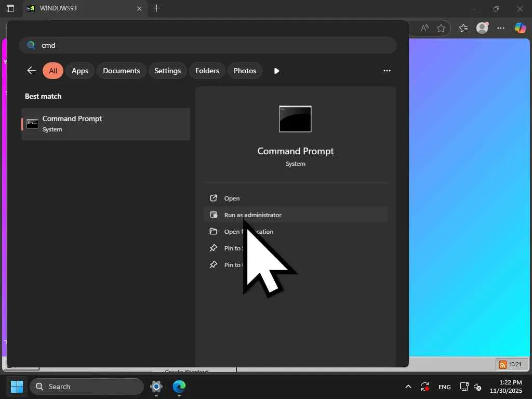This screenshot has height=399, width=532.
Task: Open Edge Settings and more menu
Action: [x=501, y=28]
